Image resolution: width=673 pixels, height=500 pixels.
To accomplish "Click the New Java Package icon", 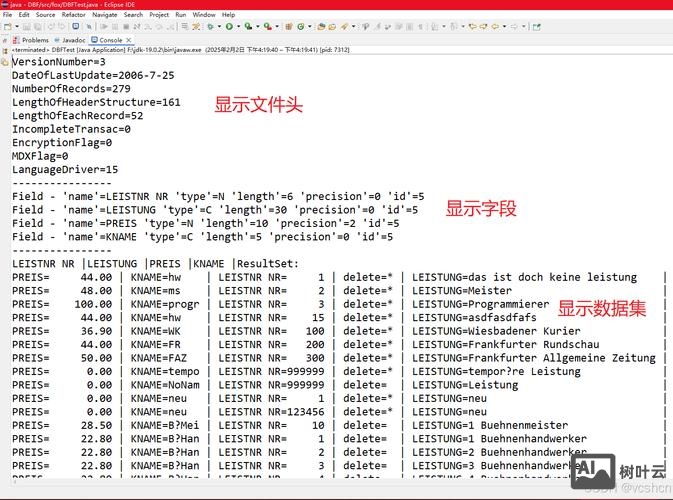I will (x=289, y=27).
